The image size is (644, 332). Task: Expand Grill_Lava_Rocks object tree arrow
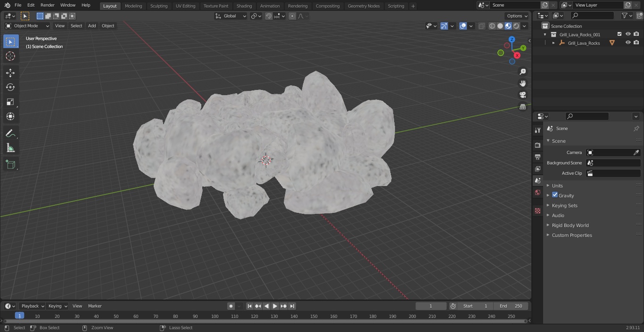[553, 43]
